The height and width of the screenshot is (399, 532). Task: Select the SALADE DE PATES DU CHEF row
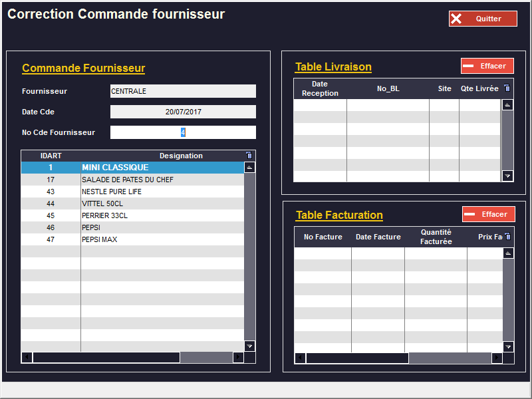pos(133,180)
